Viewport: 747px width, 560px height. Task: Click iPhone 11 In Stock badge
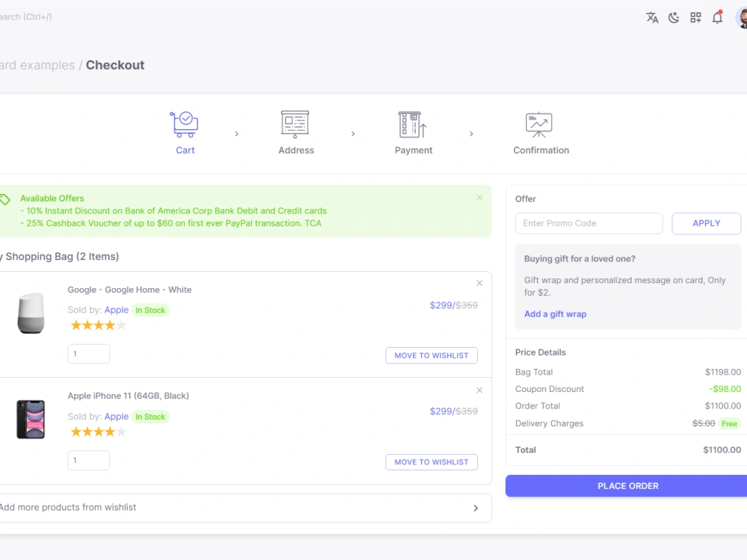[150, 417]
